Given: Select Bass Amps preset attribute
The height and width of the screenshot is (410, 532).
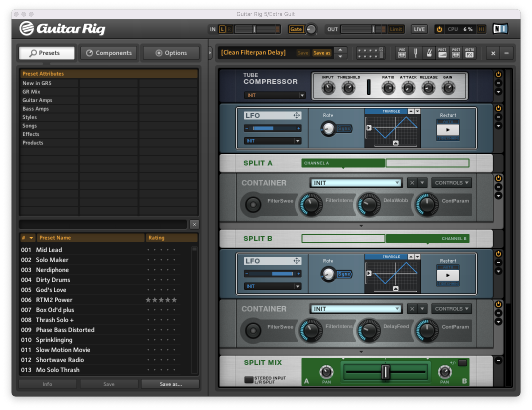Looking at the screenshot, I should click(x=49, y=109).
